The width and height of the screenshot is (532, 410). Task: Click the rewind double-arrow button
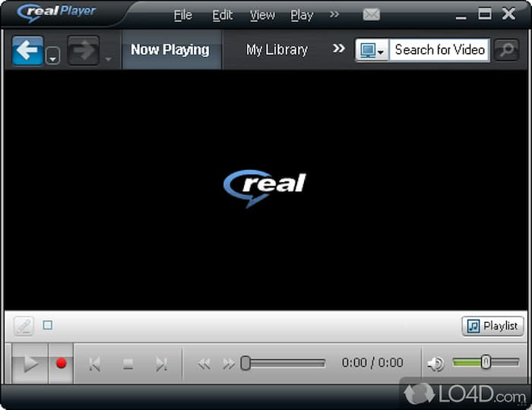204,364
